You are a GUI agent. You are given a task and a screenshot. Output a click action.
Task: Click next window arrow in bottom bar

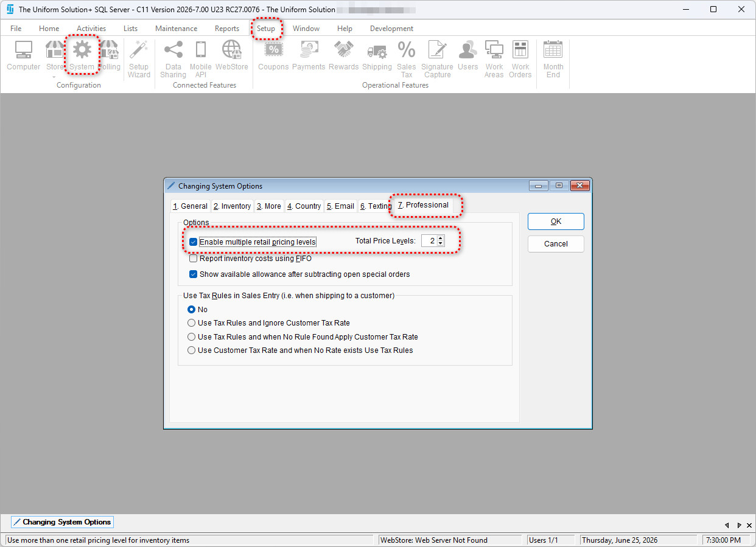click(x=740, y=524)
